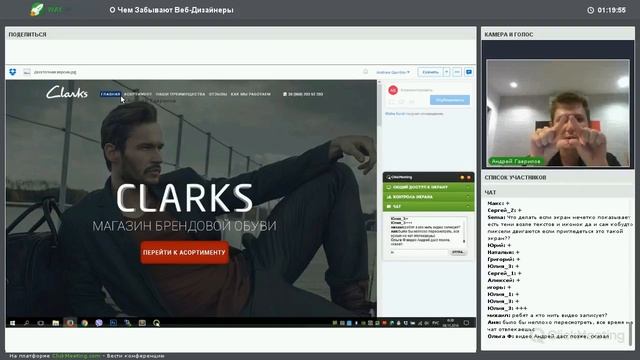Click the Sonsa chat message about screen quality
Viewport: 640px width, 360px height.
(x=560, y=228)
